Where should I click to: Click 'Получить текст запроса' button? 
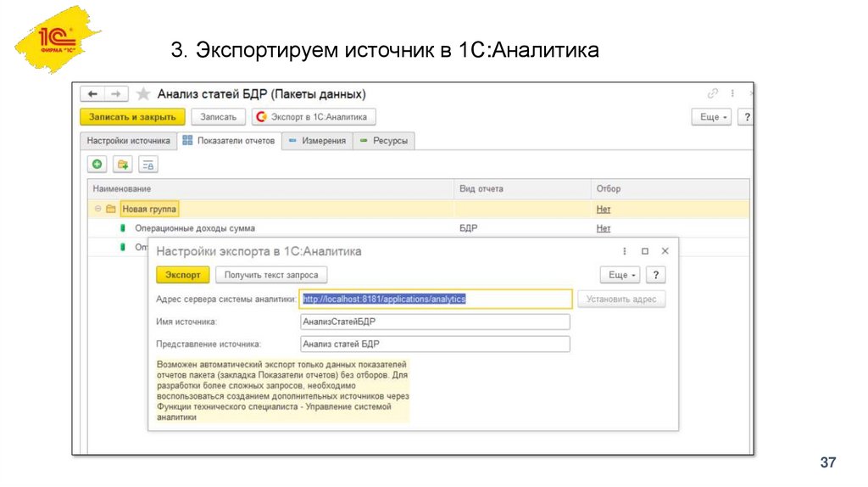[271, 275]
